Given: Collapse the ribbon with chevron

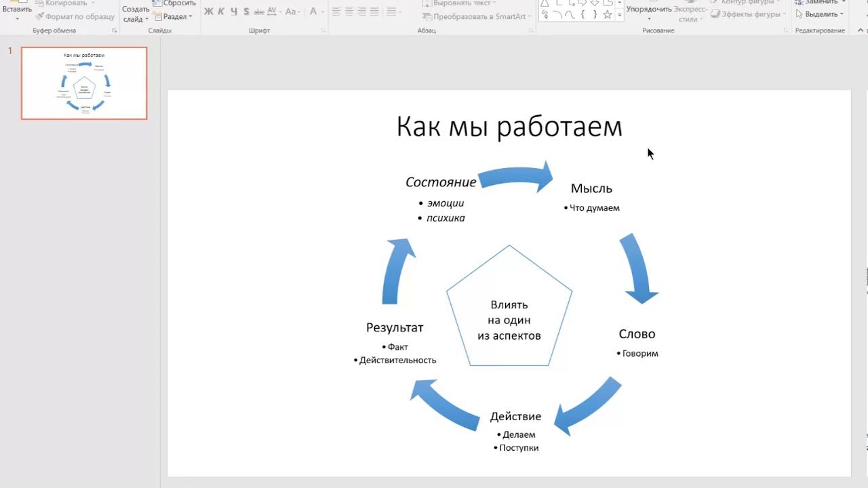Looking at the screenshot, I should click(x=861, y=30).
